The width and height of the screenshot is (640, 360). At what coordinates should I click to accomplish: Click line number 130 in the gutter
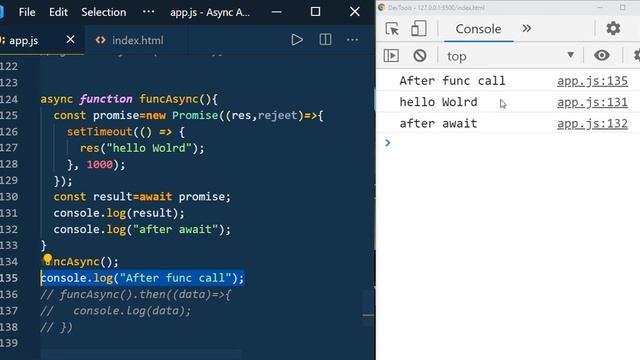[x=9, y=197]
